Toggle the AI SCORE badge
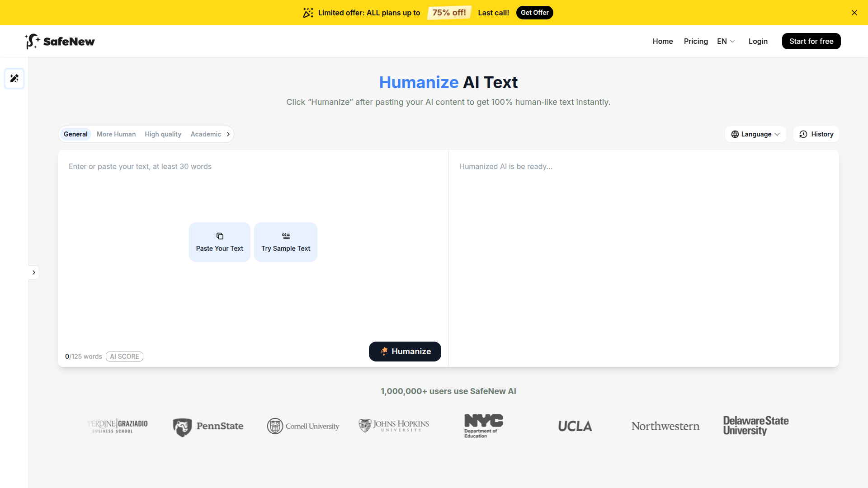The width and height of the screenshot is (868, 488). (x=124, y=357)
